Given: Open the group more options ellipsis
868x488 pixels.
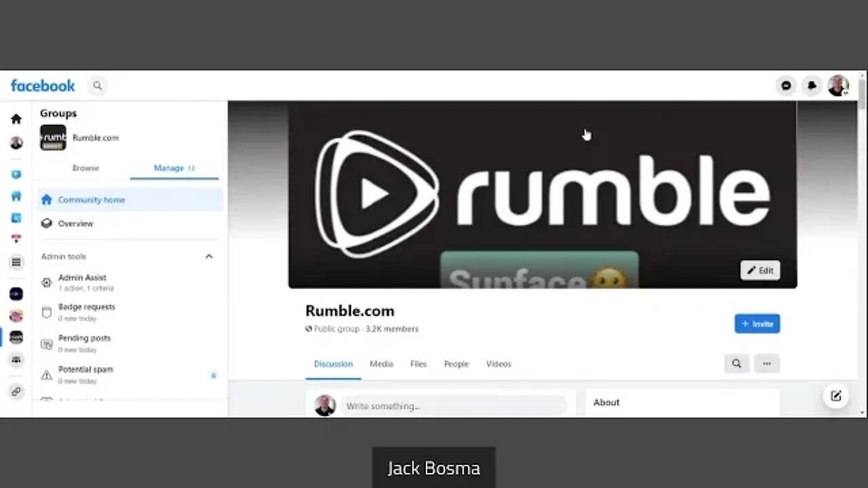Looking at the screenshot, I should (x=767, y=364).
